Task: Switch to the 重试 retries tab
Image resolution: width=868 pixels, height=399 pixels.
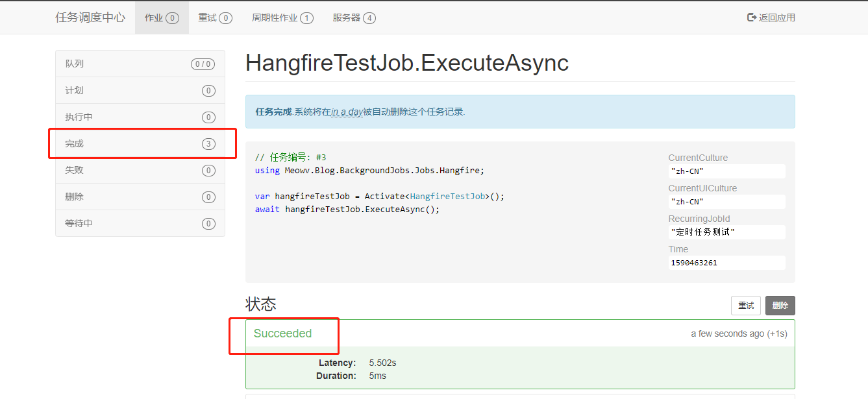Action: pyautogui.click(x=215, y=18)
